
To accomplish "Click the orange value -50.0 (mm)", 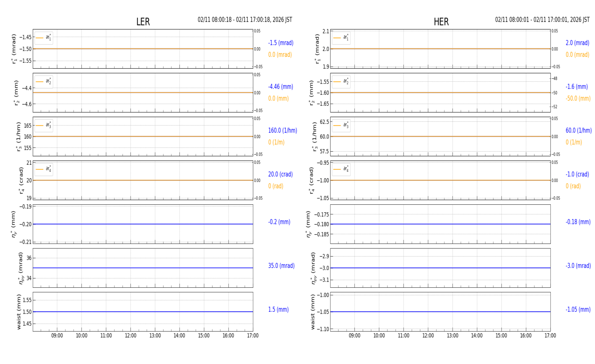I will click(578, 99).
